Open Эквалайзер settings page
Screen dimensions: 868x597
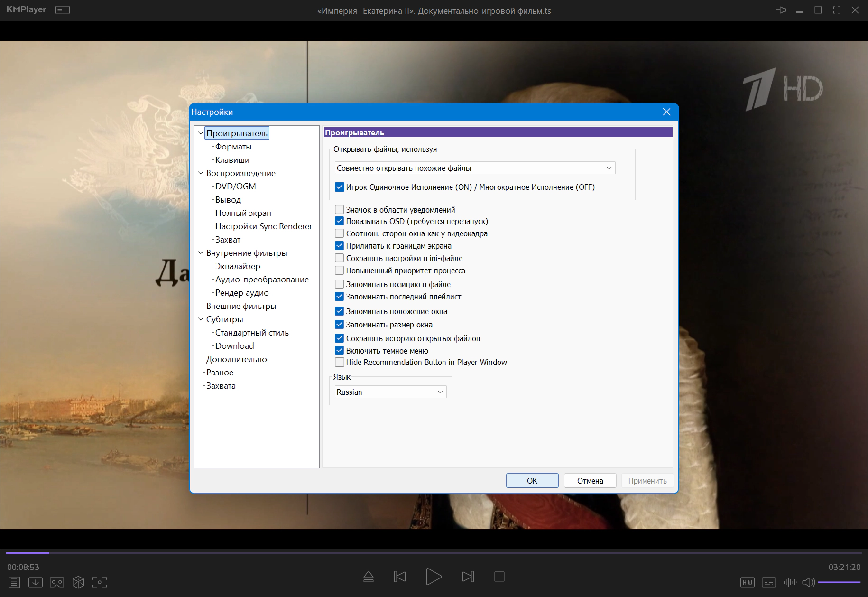click(238, 266)
